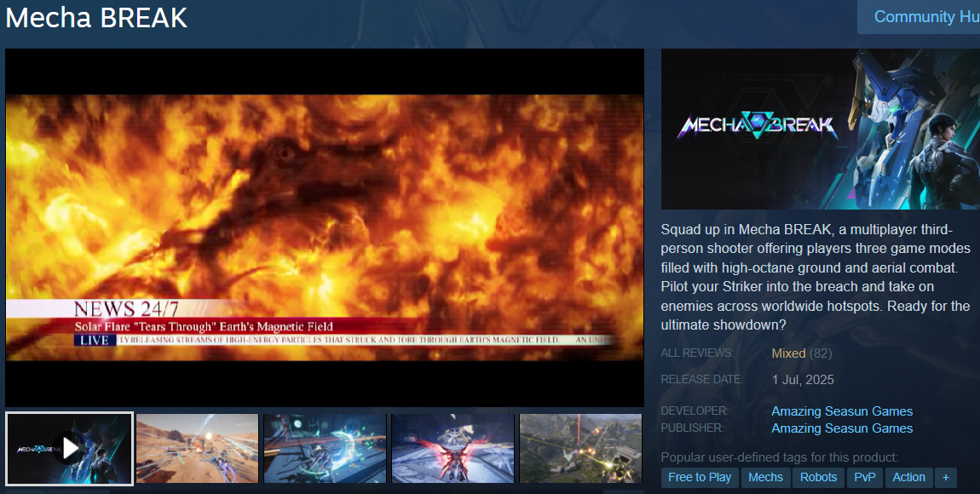Select the Free to Play tag
The width and height of the screenshot is (980, 494).
(700, 477)
